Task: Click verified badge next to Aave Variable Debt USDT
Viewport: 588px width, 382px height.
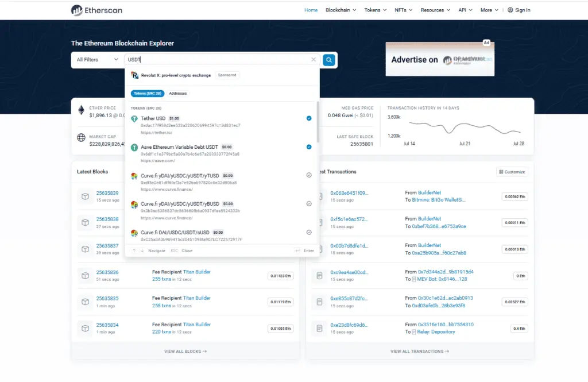Action: click(309, 146)
